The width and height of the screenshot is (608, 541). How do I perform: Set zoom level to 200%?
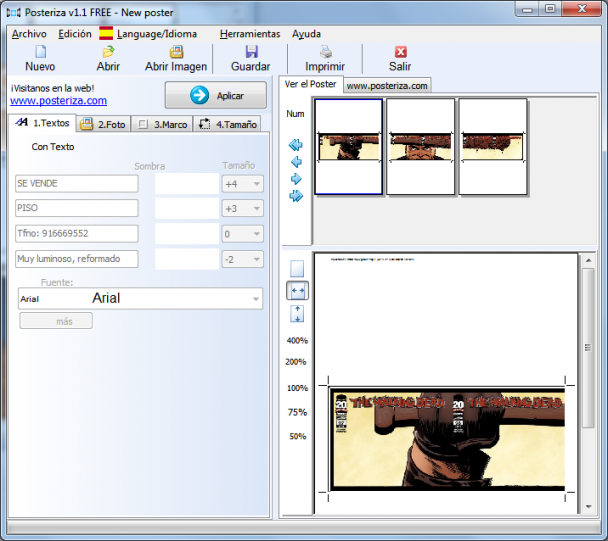(297, 362)
